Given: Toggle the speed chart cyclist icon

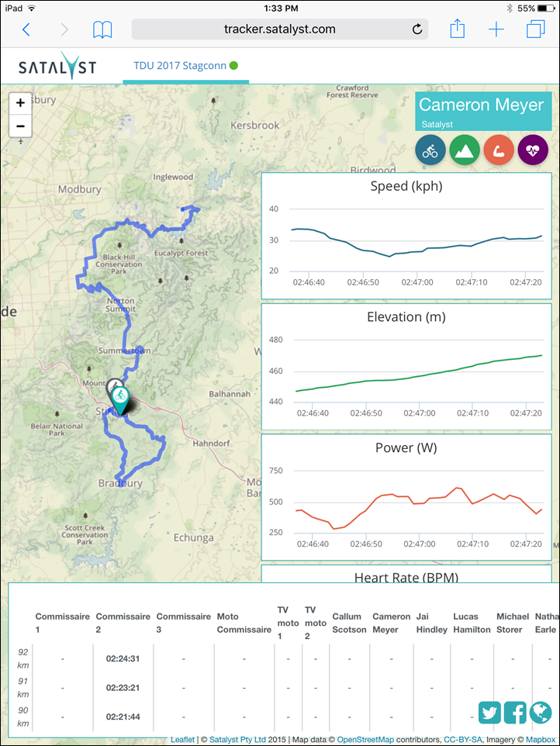Looking at the screenshot, I should (430, 150).
